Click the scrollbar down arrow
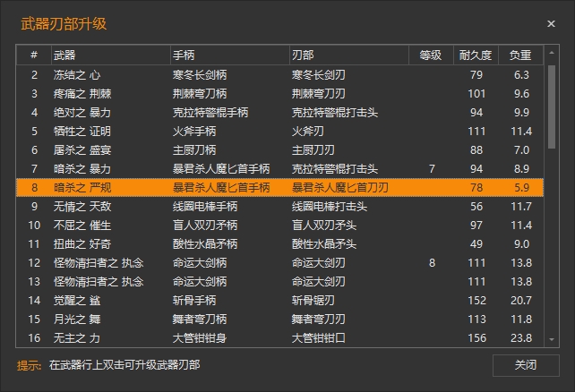The height and width of the screenshot is (392, 575). click(552, 339)
